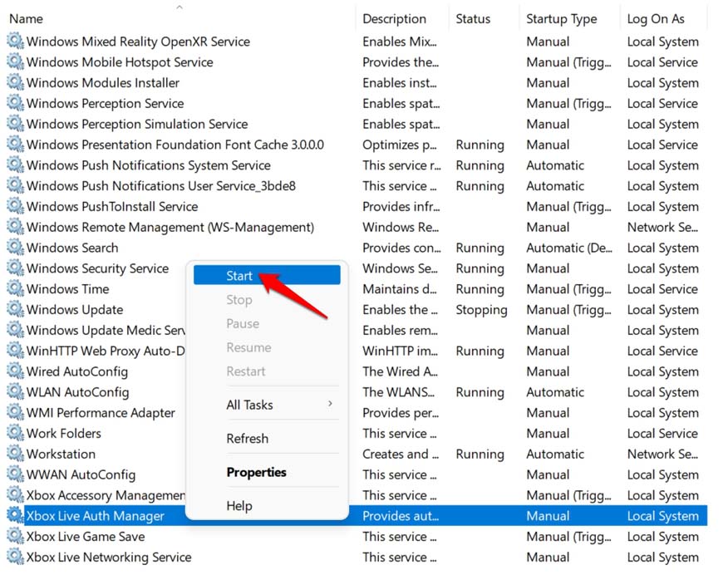Click gear icon of Windows Mixed Reality OpenXR Service
This screenshot has height=575, width=728.
click(15, 41)
